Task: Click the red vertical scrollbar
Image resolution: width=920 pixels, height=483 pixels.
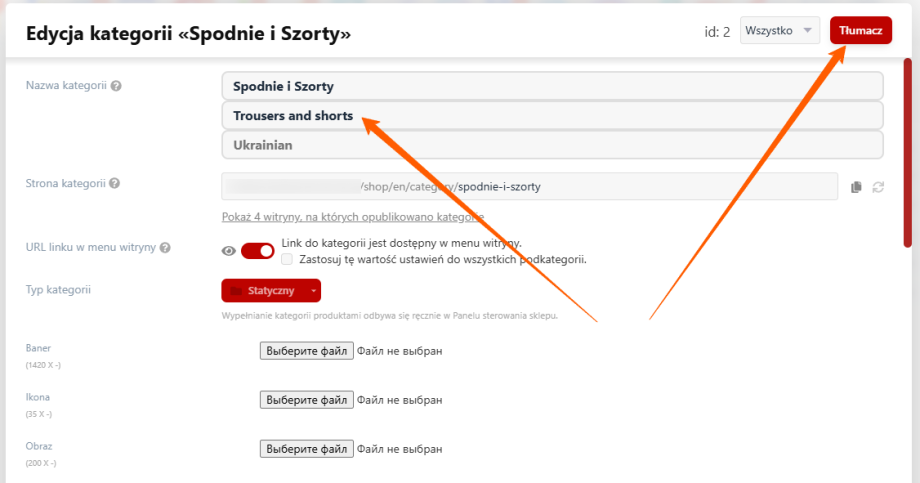Action: [x=908, y=150]
